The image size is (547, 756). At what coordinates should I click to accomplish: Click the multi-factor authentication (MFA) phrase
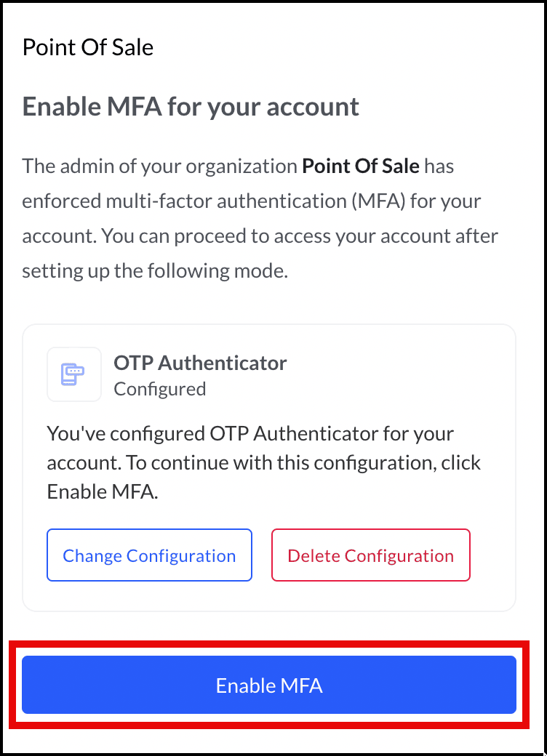coord(255,201)
